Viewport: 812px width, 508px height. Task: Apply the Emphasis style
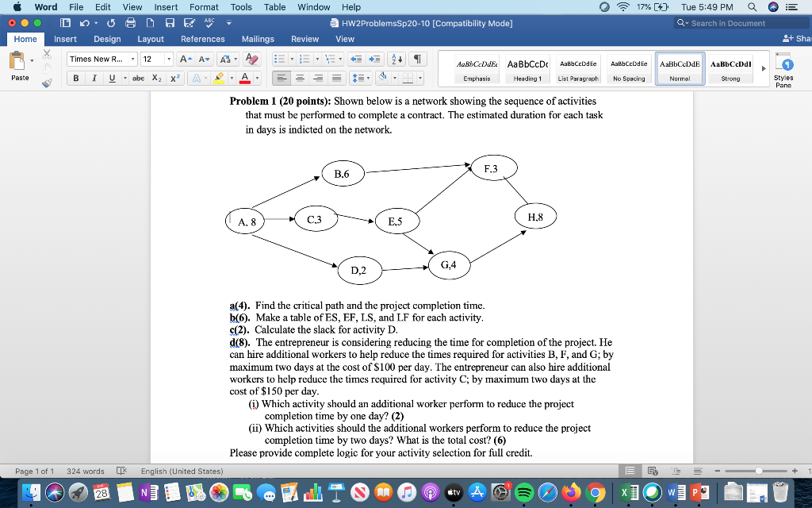477,70
